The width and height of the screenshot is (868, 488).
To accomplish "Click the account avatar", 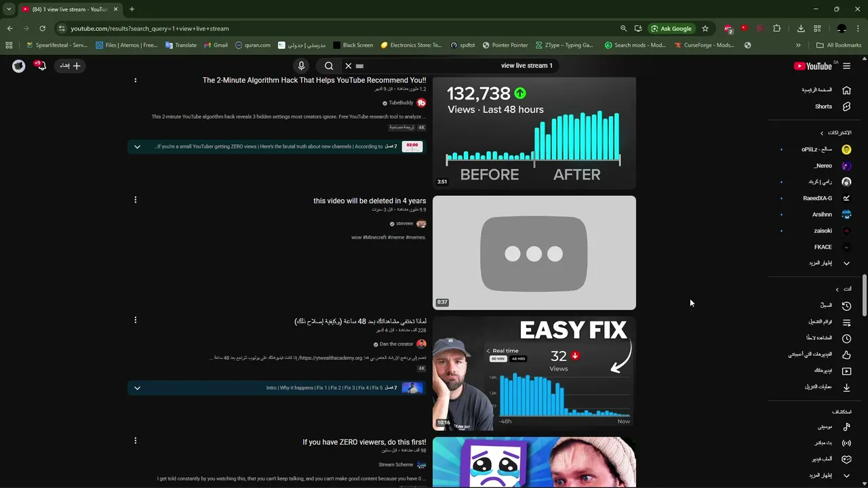I will tap(18, 66).
